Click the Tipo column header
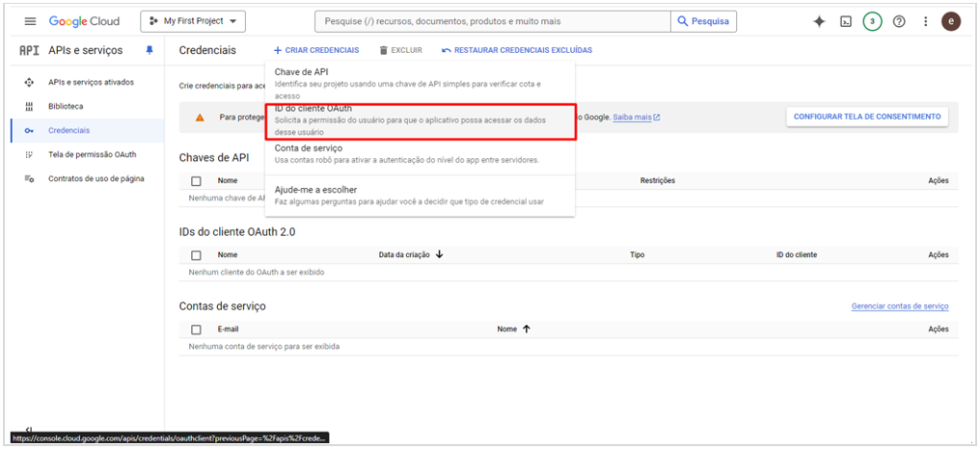 pos(638,254)
